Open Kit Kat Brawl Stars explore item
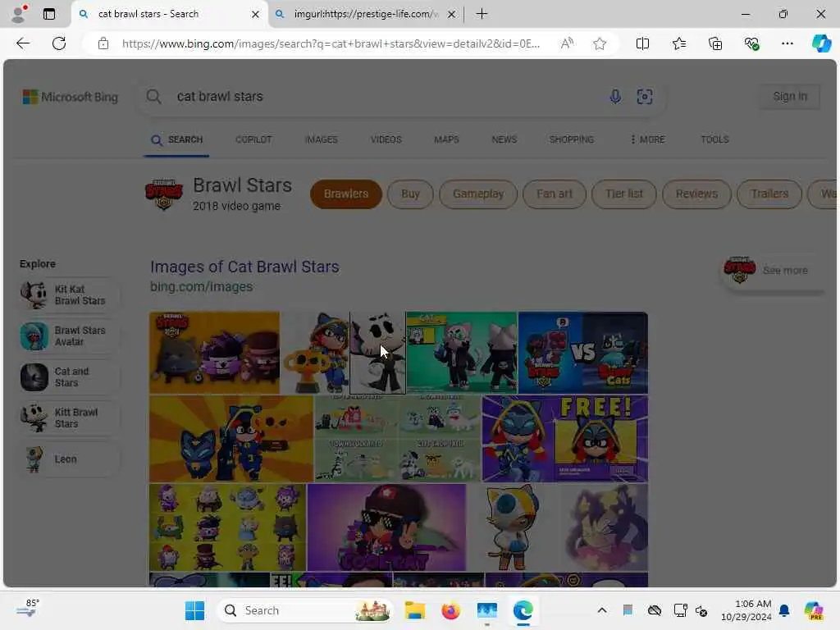This screenshot has height=630, width=840. [x=71, y=295]
